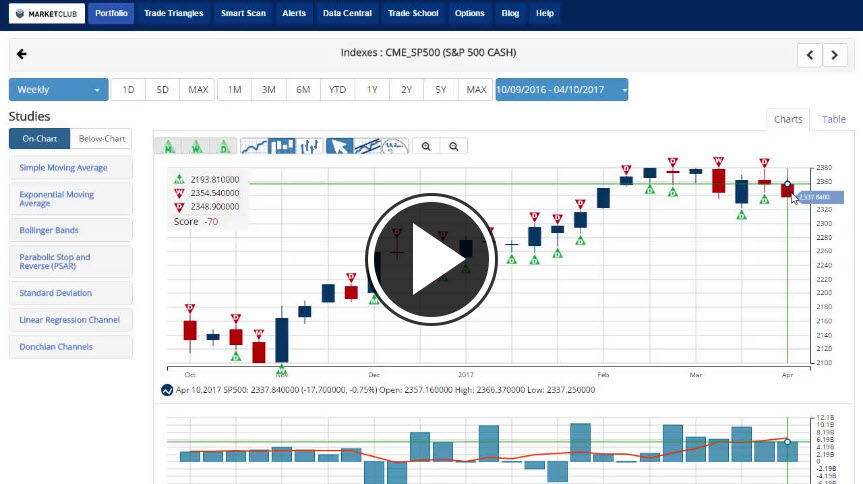Click the back arrow beside chart title
Screen dimensions: 863x484
[22, 54]
